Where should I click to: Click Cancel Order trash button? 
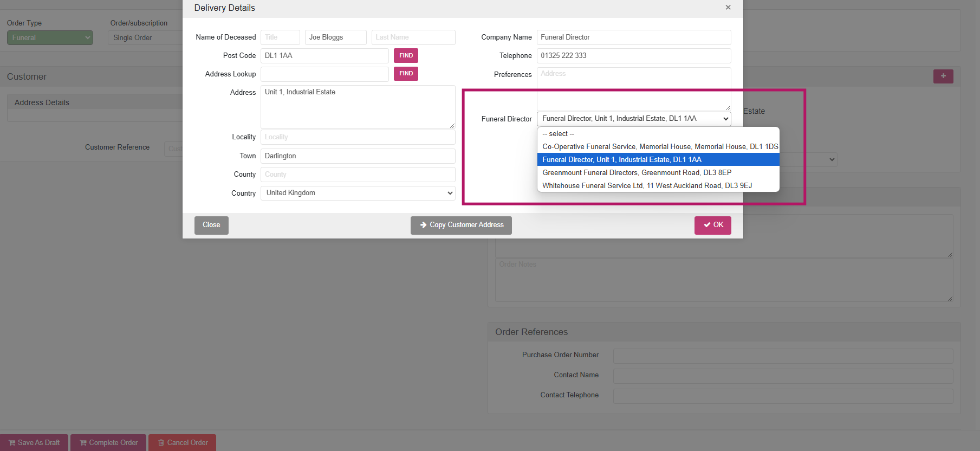[182, 443]
